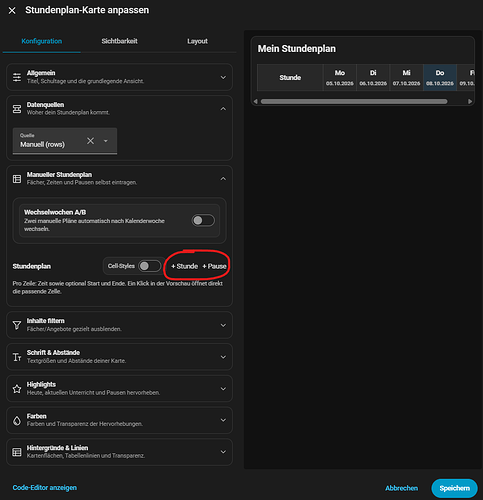Expand the Allgemein section chevron
483x500 pixels.
pyautogui.click(x=223, y=77)
